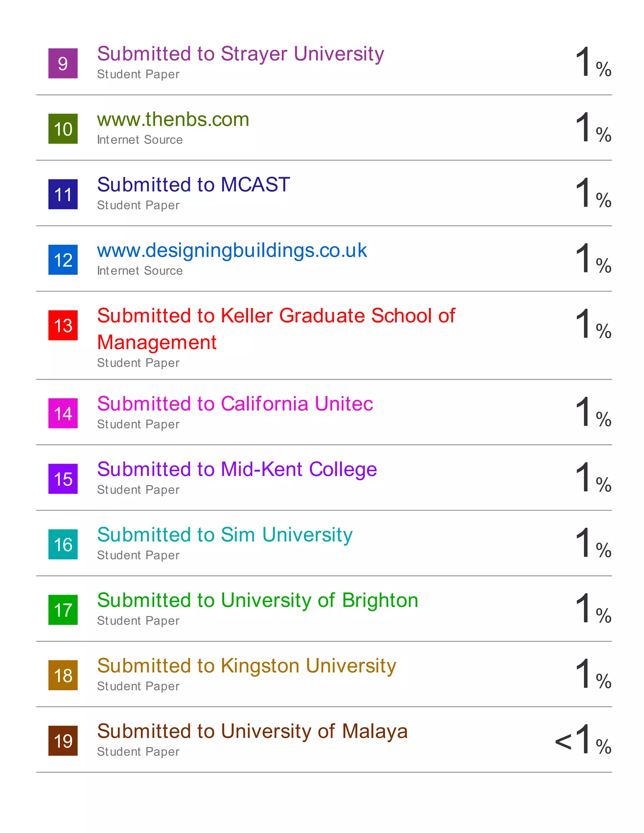This screenshot has height=833, width=644.
Task: Click the <1% match for University of Malaya
Action: coord(583,740)
